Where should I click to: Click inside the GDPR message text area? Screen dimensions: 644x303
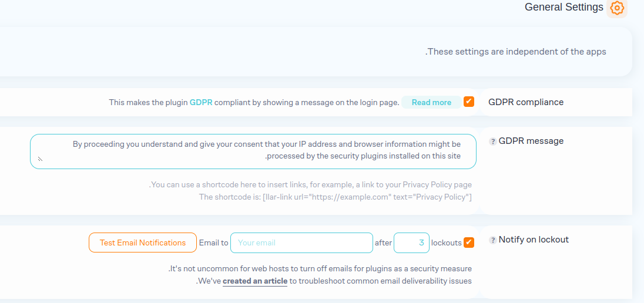[x=253, y=151]
